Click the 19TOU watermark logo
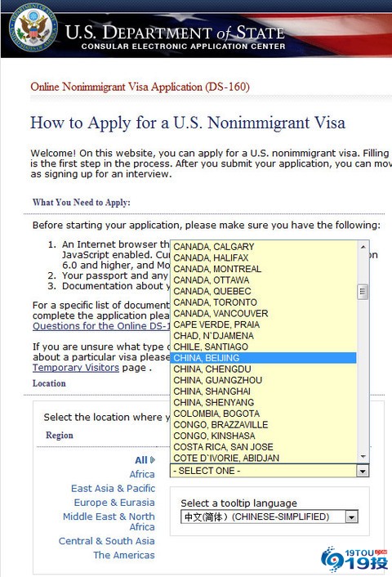Screen dimensions: 392x577 [354, 560]
